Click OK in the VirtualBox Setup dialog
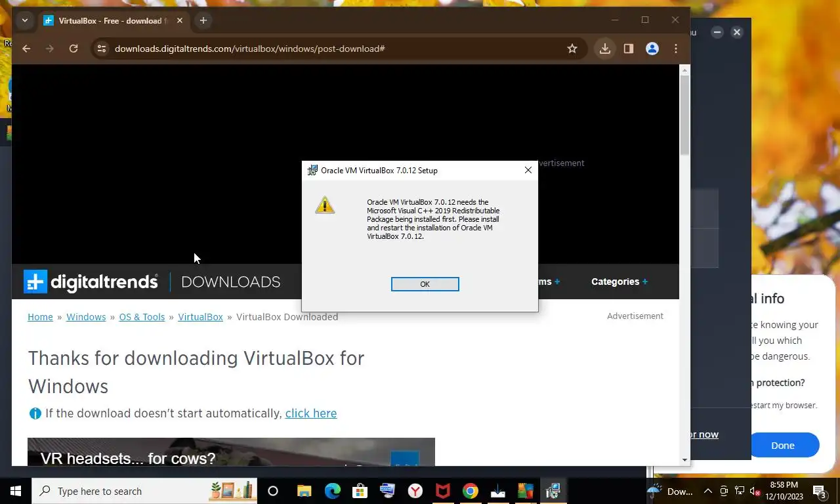The height and width of the screenshot is (504, 840). (425, 284)
